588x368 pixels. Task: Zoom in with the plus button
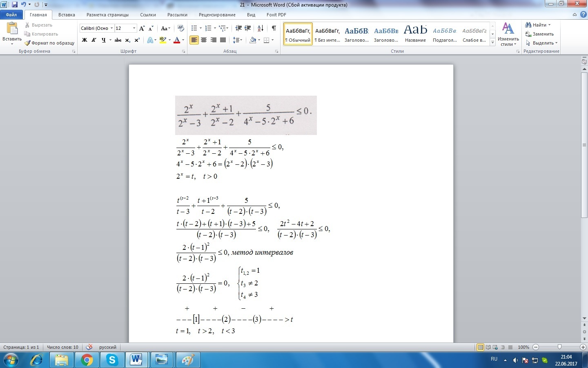click(583, 347)
